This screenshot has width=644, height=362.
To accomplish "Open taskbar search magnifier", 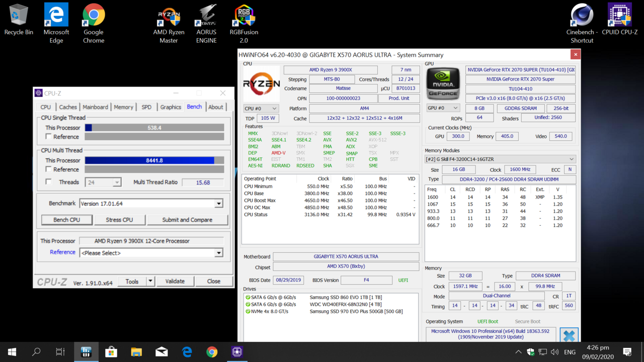I will point(36,352).
